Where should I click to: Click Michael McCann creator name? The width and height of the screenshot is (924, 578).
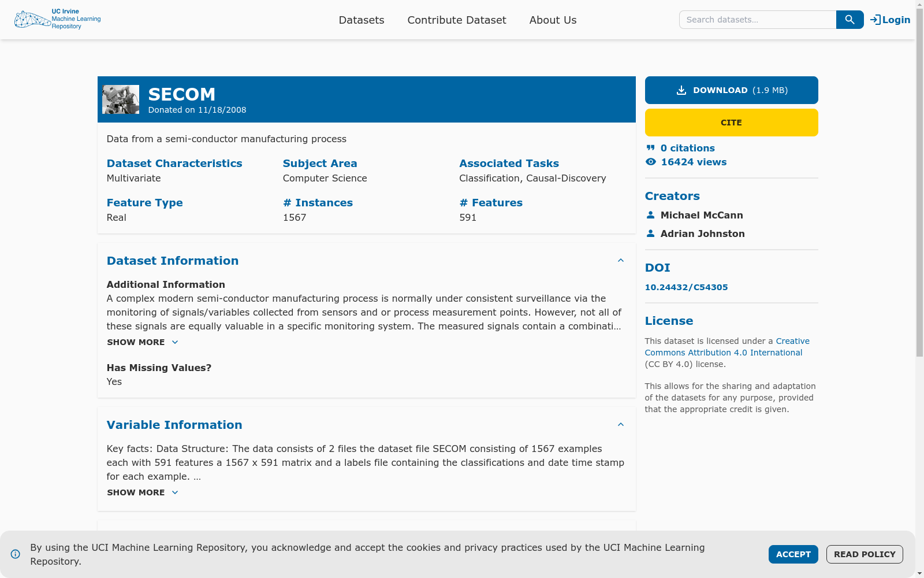tap(702, 215)
